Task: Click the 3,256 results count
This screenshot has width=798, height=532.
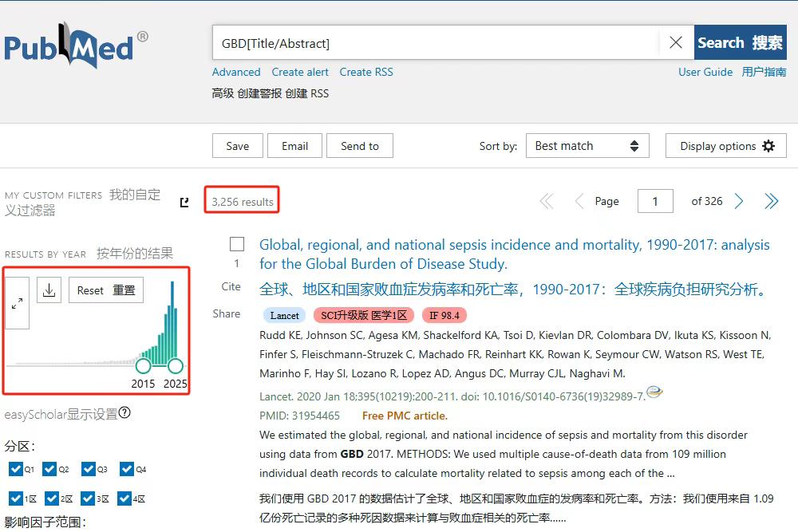Action: [243, 202]
